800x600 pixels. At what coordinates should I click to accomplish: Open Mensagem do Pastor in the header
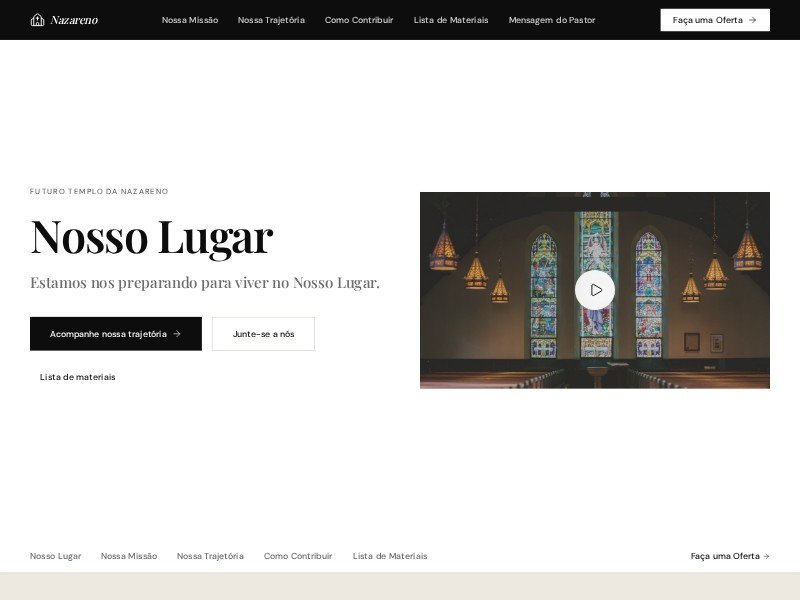click(x=552, y=20)
